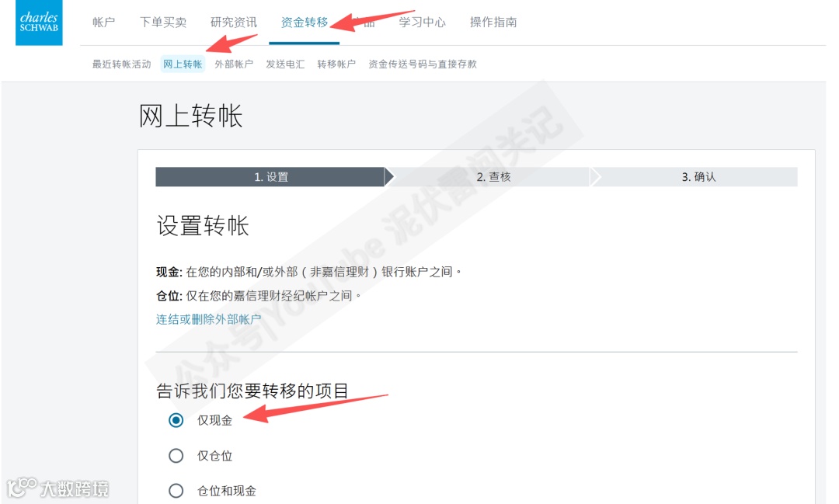The width and height of the screenshot is (839, 504).
Task: Open the 研究资讯 menu
Action: (x=234, y=22)
